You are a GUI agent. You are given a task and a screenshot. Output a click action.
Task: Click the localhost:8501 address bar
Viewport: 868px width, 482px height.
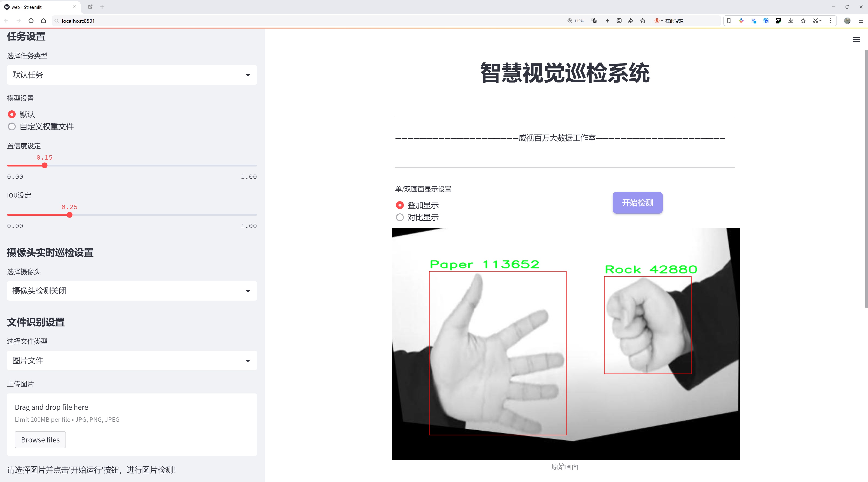(x=303, y=21)
